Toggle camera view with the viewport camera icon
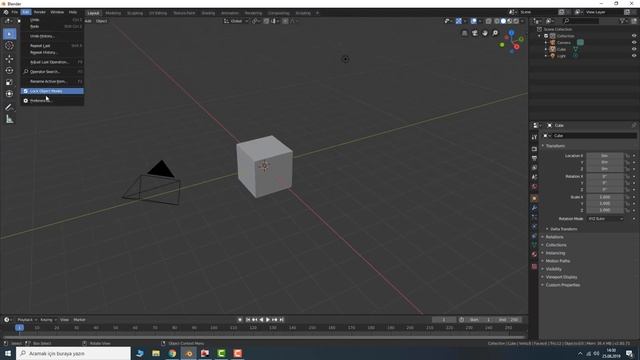 coord(475,33)
